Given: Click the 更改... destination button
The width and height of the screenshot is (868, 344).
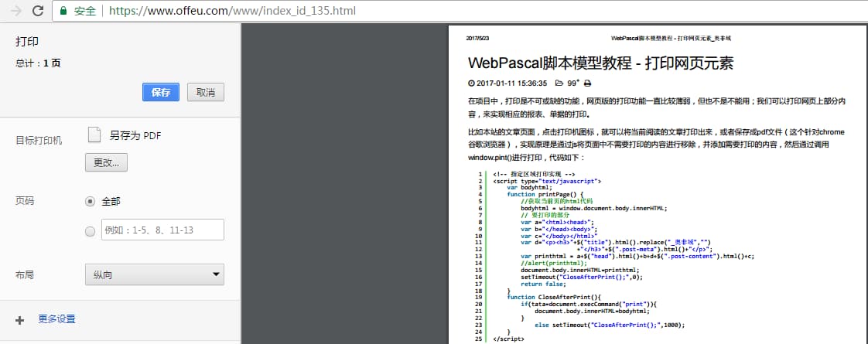Looking at the screenshot, I should 106,162.
